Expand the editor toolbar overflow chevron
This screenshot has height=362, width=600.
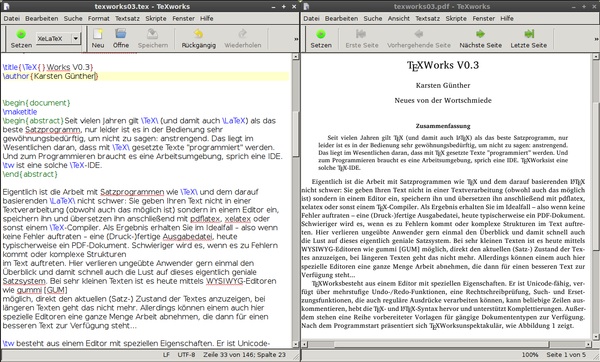(295, 39)
